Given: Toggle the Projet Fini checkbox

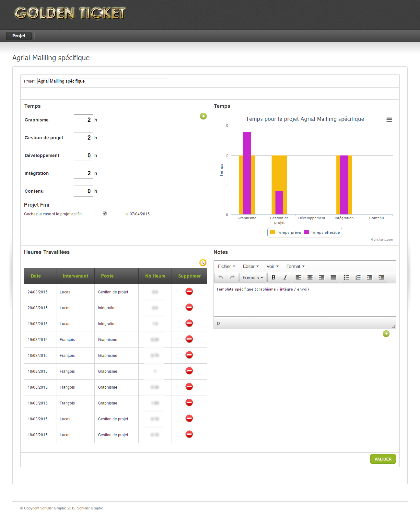Looking at the screenshot, I should tap(105, 213).
